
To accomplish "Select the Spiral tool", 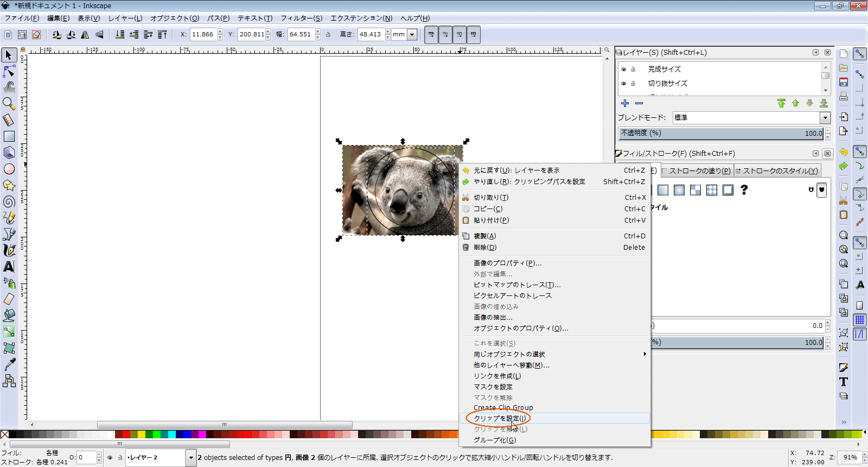I will click(9, 201).
